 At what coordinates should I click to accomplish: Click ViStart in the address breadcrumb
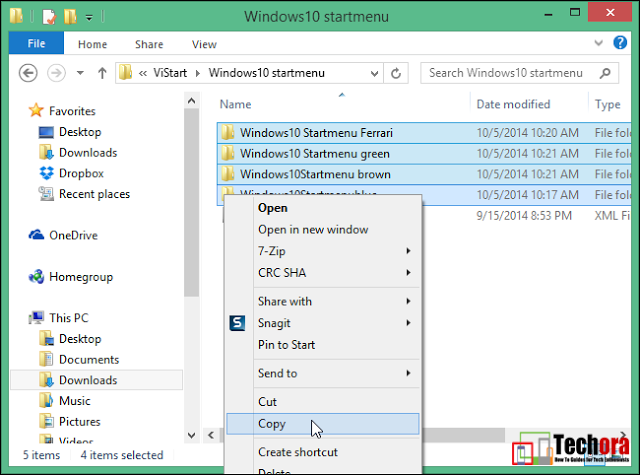[x=170, y=73]
